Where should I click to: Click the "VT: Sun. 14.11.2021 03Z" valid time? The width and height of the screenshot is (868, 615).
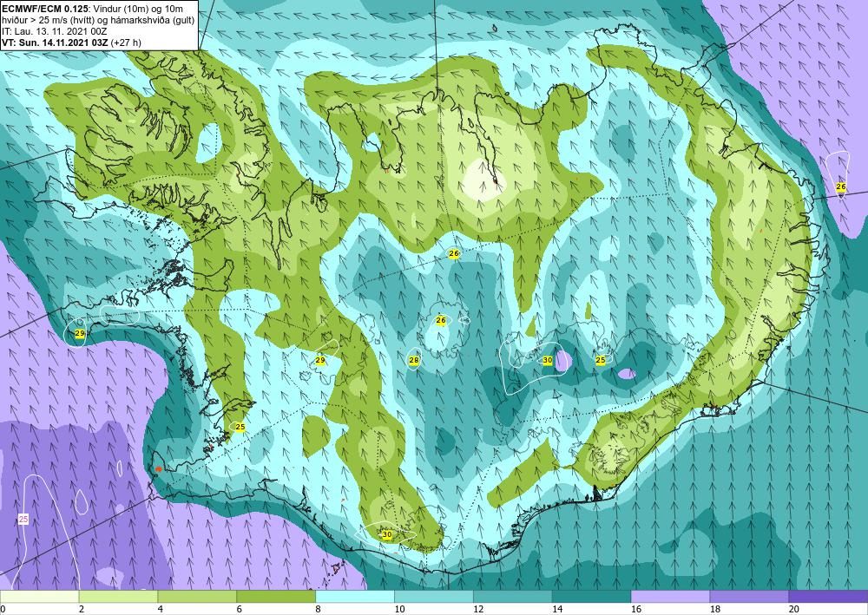click(x=56, y=43)
